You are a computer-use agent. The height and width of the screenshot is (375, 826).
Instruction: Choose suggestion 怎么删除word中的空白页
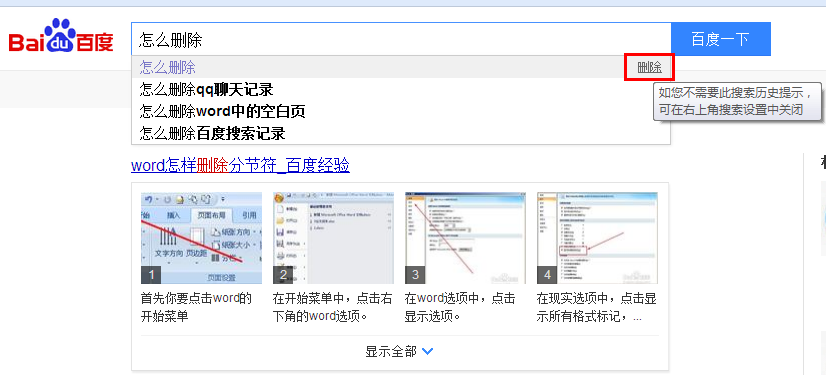(401, 111)
